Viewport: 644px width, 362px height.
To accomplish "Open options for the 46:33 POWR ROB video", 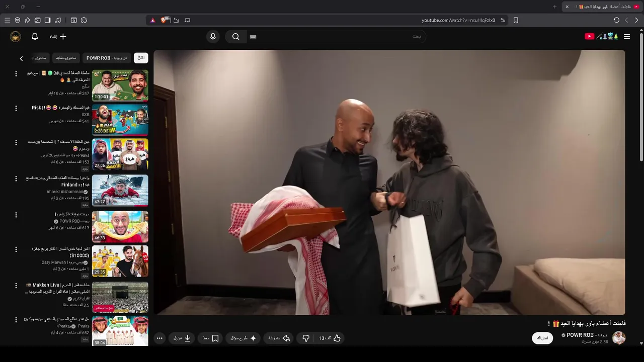I will [16, 215].
